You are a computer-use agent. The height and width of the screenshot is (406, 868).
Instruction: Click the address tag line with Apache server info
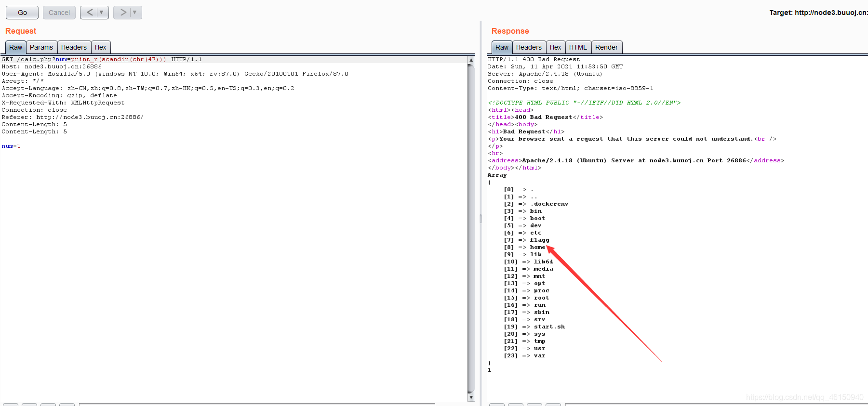click(x=636, y=161)
